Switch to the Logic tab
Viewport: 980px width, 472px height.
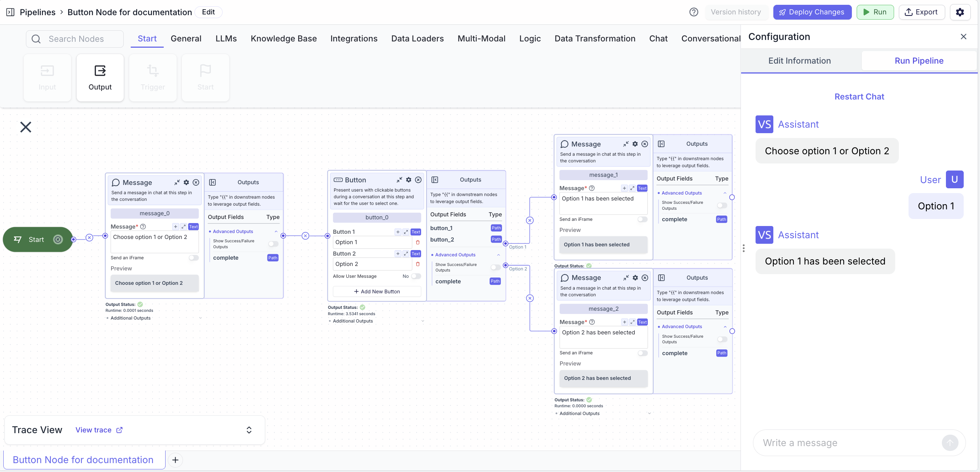[x=530, y=38]
